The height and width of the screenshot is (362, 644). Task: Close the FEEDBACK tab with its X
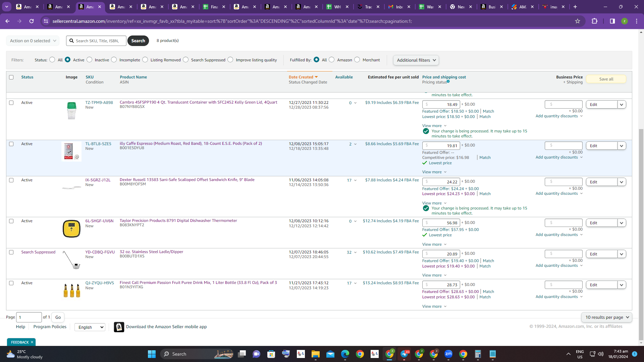32,342
